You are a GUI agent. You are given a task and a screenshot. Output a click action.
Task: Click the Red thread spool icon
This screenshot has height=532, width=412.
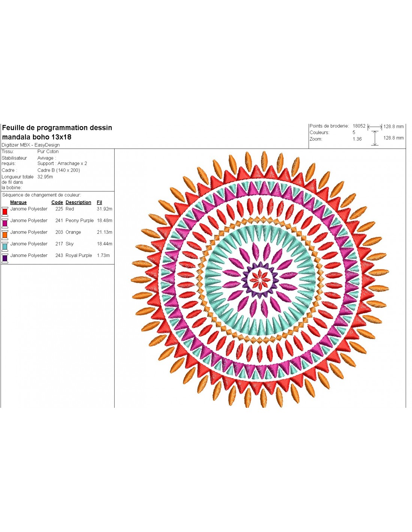click(x=5, y=211)
